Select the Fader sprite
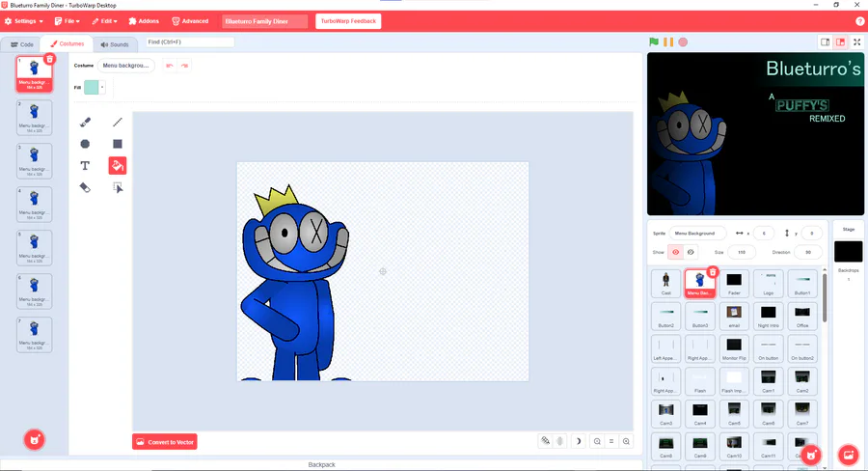The width and height of the screenshot is (868, 471). click(734, 284)
